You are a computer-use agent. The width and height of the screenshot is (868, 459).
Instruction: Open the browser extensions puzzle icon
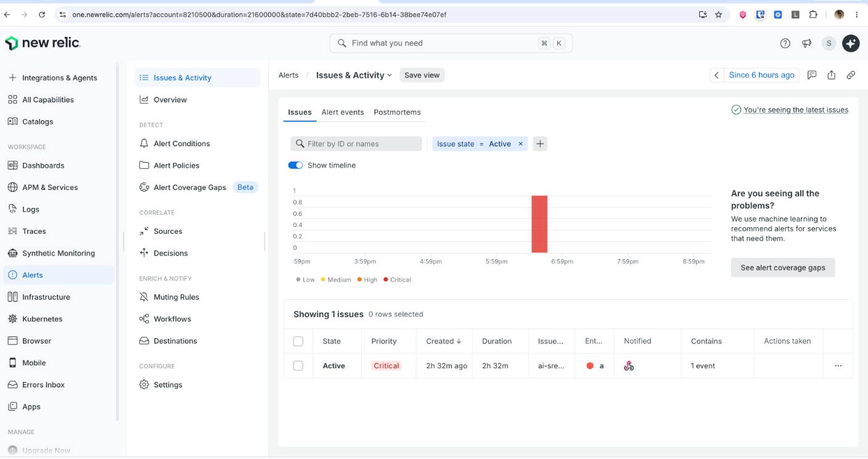click(813, 15)
